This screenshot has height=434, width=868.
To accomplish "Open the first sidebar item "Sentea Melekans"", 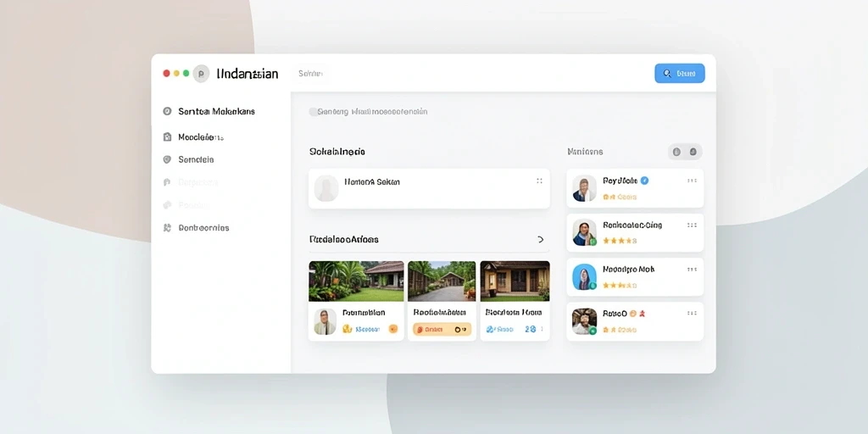I will [x=210, y=111].
